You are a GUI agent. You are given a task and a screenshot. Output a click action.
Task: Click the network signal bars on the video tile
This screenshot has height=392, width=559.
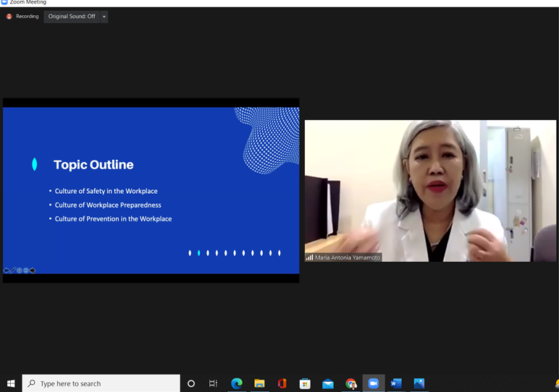click(x=309, y=257)
